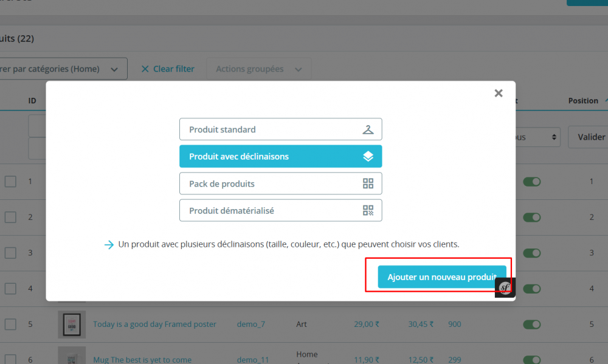Click the Position column sort arrow
The width and height of the screenshot is (608, 364).
606,100
